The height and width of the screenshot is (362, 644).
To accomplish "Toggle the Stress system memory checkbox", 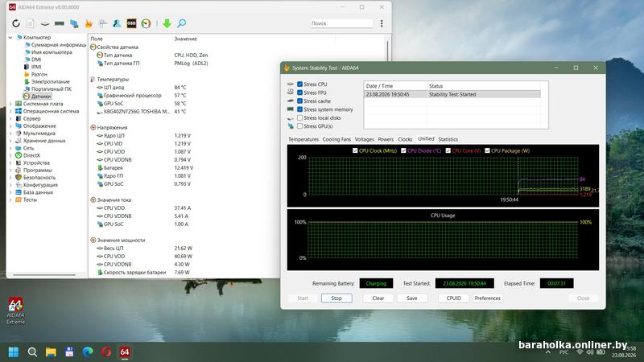I will point(299,109).
